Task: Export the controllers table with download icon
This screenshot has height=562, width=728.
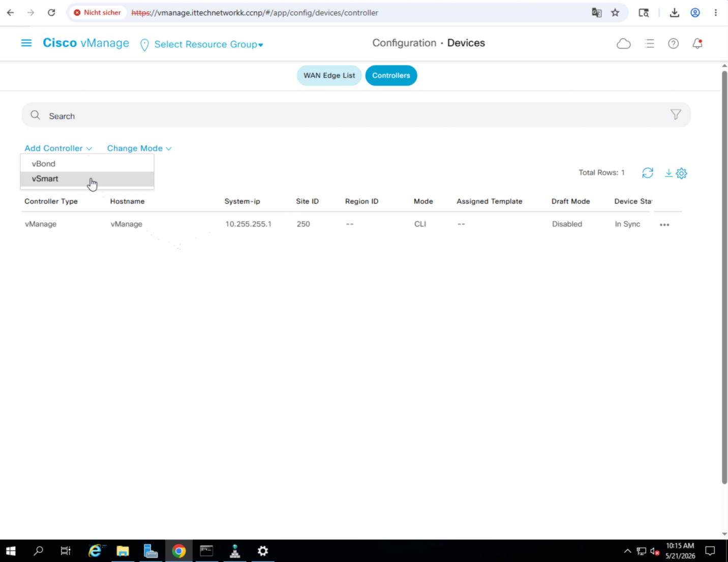Action: 669,173
